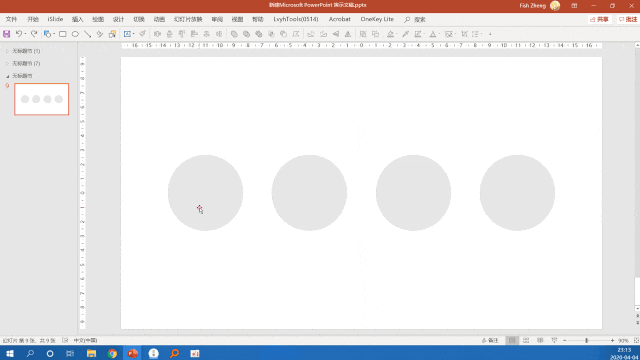Click the intersect merge shapes icon
Viewport: 640px width, 360px height.
271,34
